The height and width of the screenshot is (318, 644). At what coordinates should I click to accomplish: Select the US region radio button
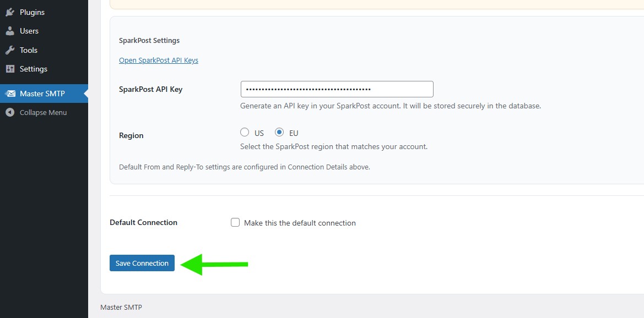coord(245,133)
